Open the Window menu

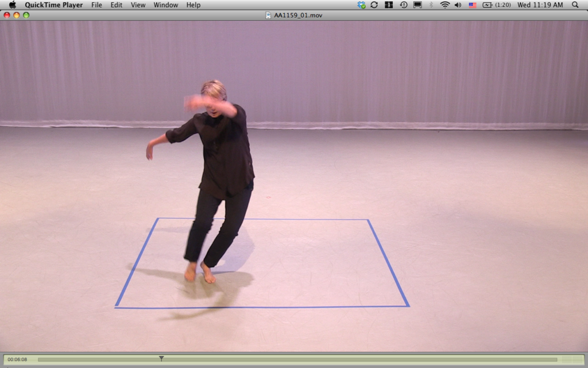166,5
